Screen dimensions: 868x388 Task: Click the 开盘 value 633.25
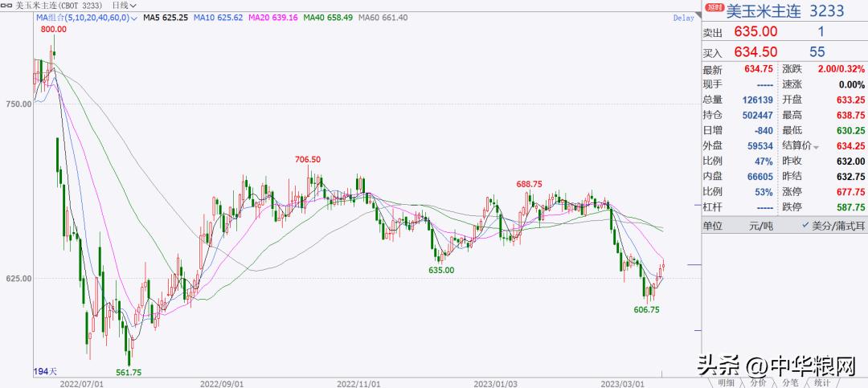(850, 100)
